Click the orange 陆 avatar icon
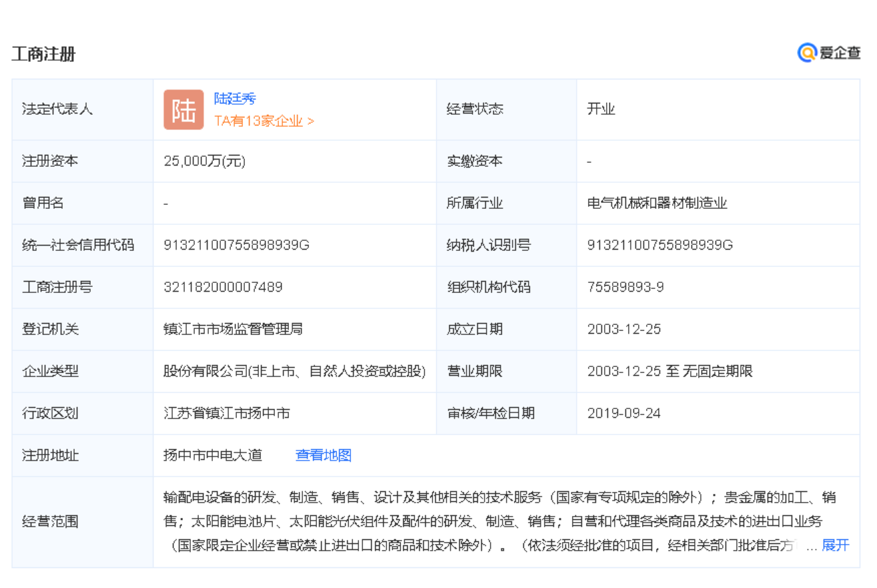The image size is (877, 588). click(184, 109)
